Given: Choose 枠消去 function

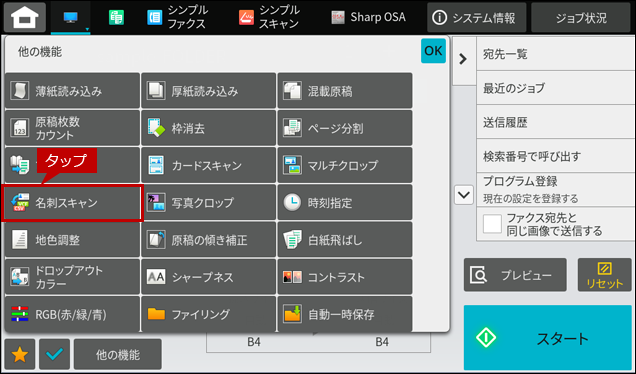Looking at the screenshot, I should (x=208, y=128).
